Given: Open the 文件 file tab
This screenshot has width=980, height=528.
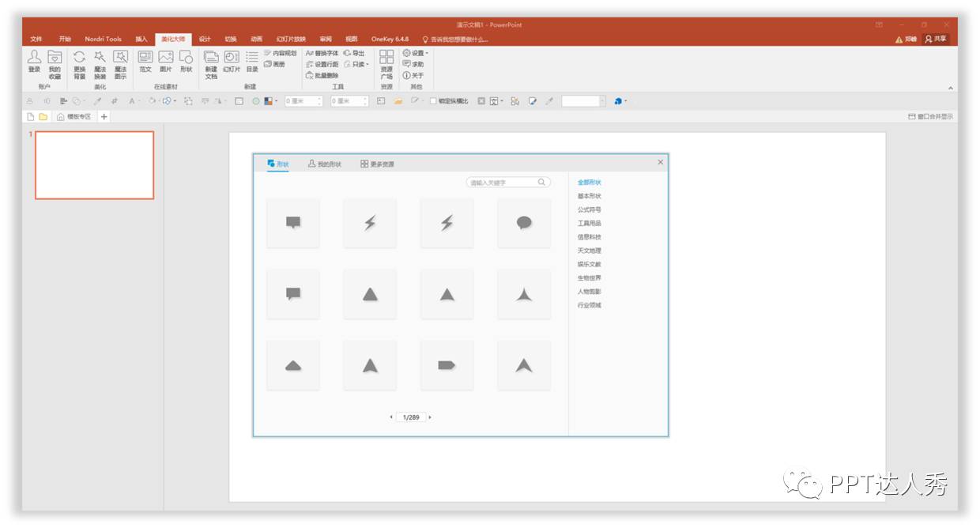Looking at the screenshot, I should [36, 39].
